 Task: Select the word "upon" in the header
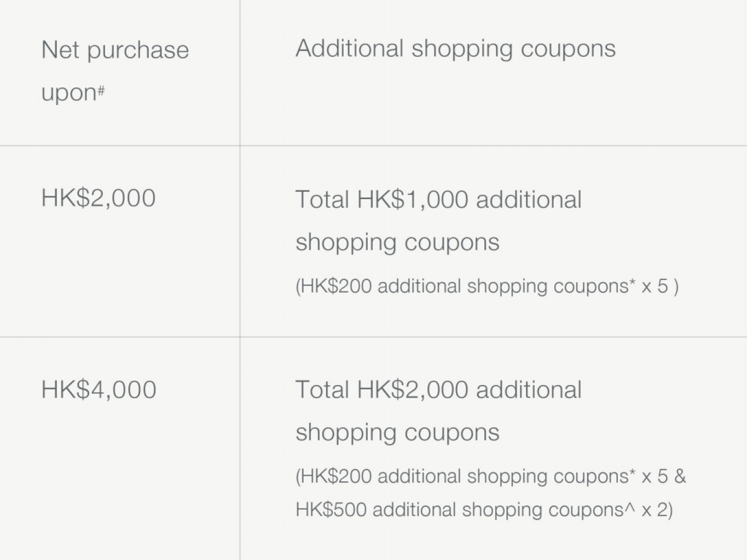tap(69, 94)
